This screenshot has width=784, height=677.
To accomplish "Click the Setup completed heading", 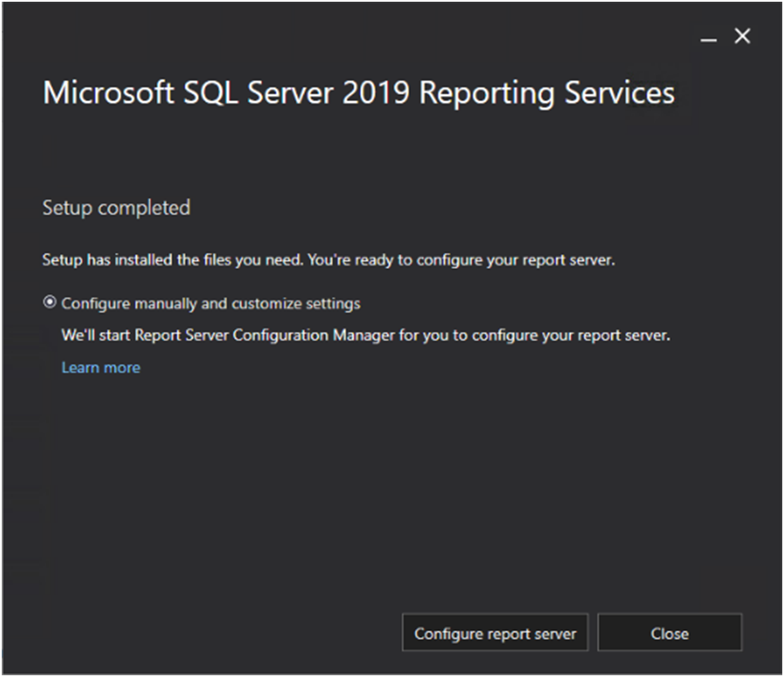I will point(116,207).
